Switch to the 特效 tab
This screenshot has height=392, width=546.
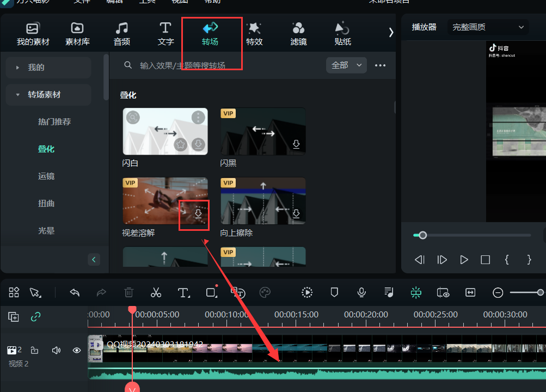(x=254, y=33)
